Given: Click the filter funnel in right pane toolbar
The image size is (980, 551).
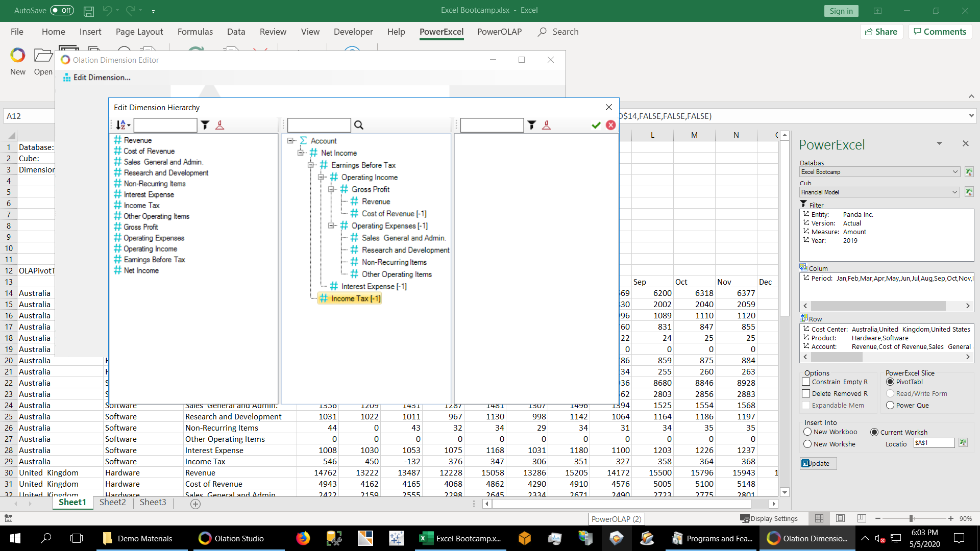Looking at the screenshot, I should (532, 125).
